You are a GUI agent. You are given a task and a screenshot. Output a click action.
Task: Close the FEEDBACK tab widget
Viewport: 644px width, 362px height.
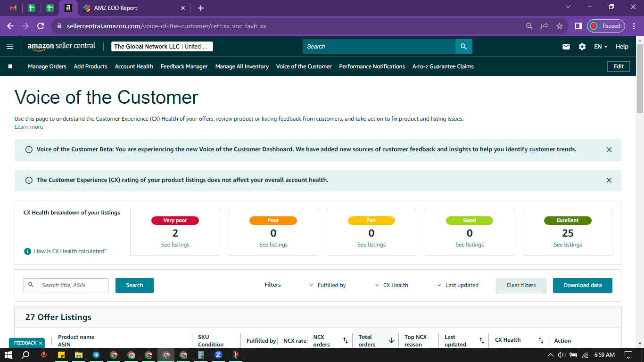[41, 343]
